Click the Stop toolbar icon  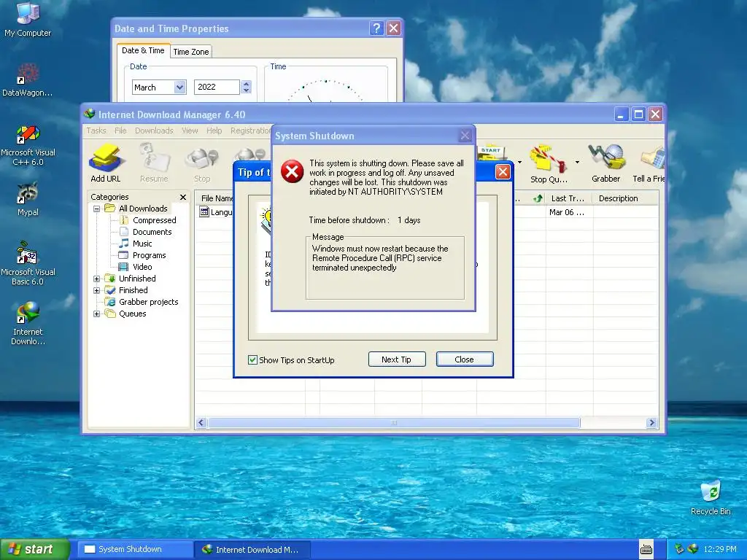(202, 163)
